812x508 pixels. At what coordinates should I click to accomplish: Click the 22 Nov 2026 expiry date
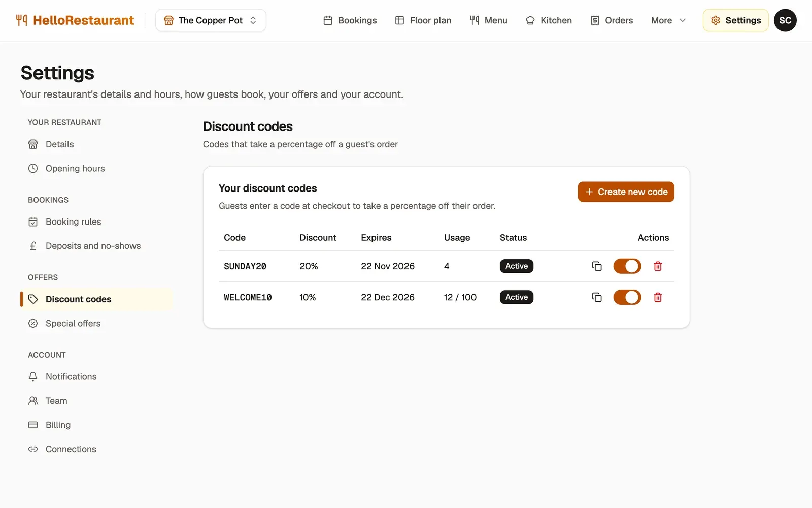click(388, 266)
